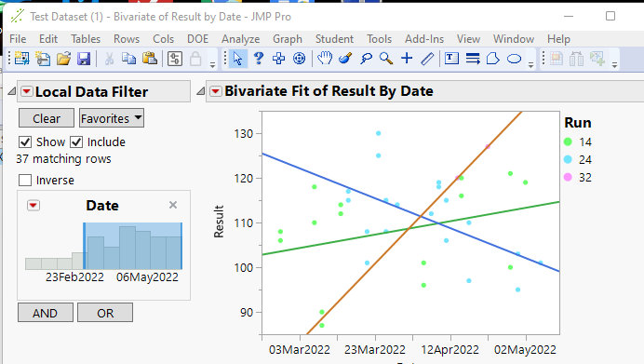Click the Help question mark tool

(x=259, y=59)
